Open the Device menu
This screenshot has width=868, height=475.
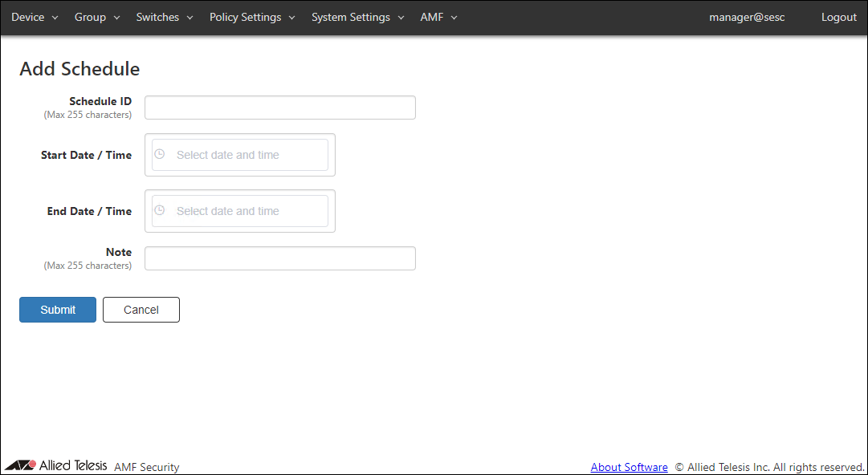[35, 17]
